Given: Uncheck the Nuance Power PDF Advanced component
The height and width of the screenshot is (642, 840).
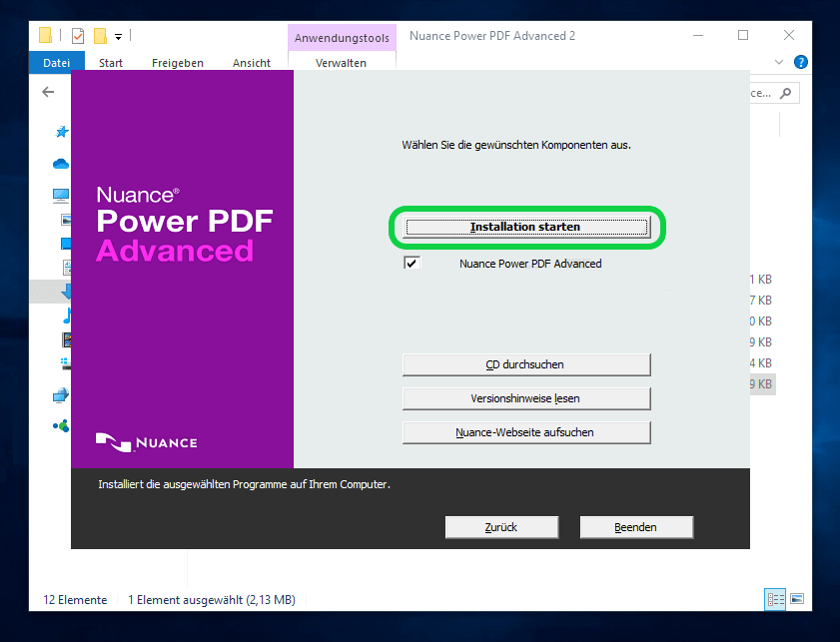Looking at the screenshot, I should 412,263.
